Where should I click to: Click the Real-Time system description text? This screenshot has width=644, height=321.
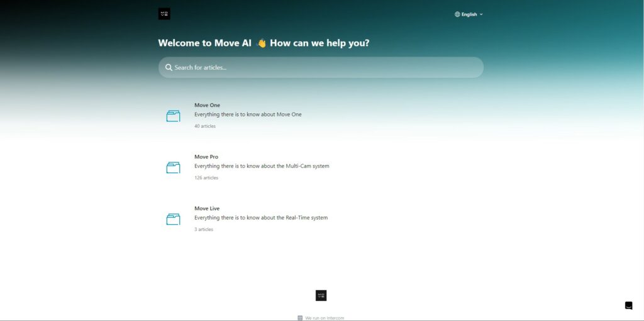(x=261, y=218)
